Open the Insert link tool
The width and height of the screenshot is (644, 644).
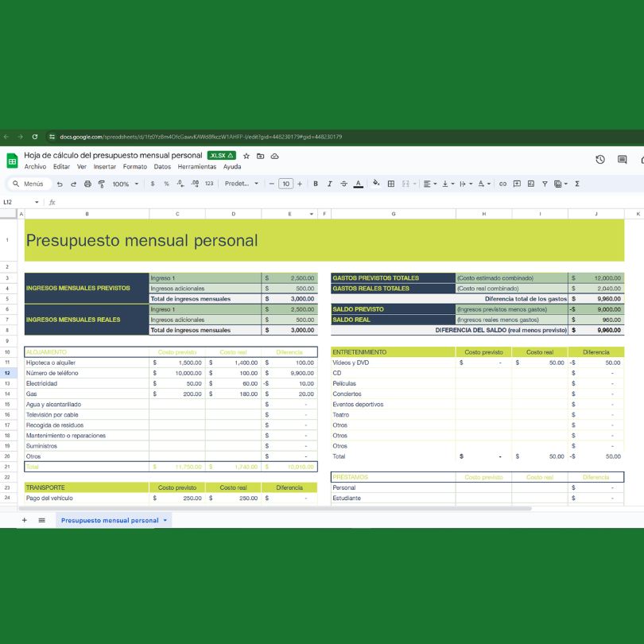tap(502, 184)
